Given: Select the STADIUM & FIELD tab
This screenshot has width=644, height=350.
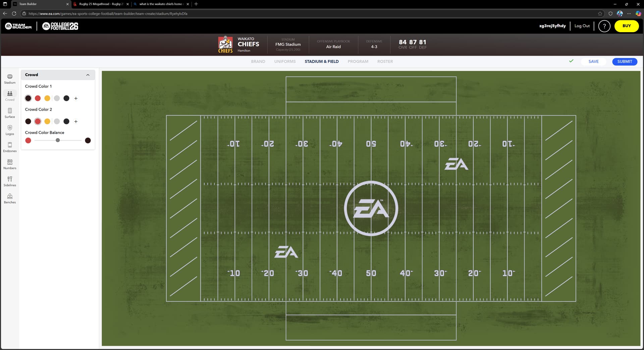Looking at the screenshot, I should [322, 61].
